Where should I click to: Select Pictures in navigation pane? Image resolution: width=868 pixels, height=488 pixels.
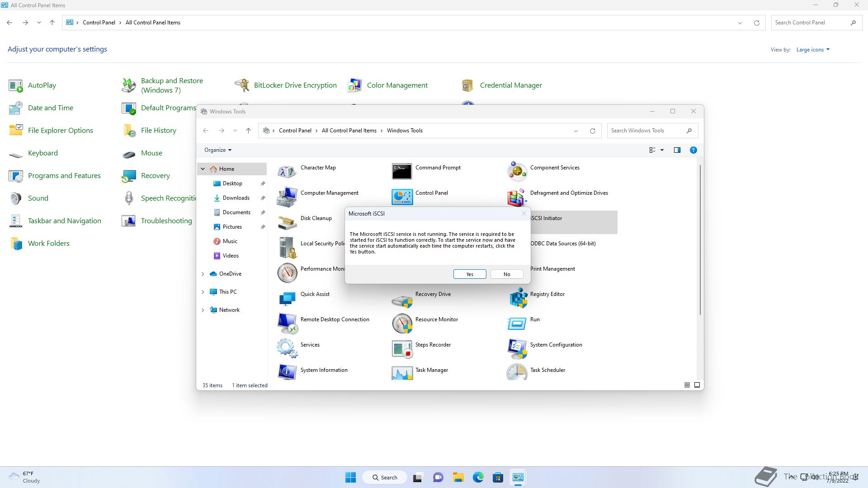(x=232, y=227)
